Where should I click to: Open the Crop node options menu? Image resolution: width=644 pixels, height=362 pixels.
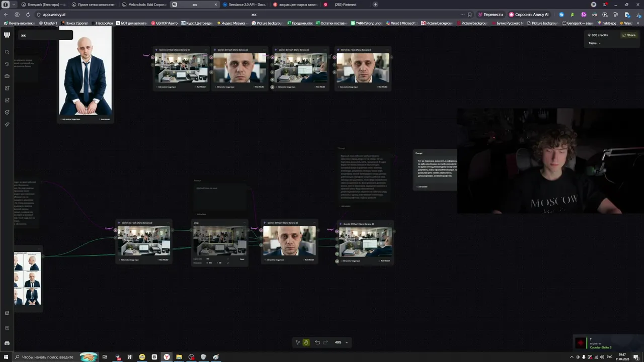tap(245, 223)
